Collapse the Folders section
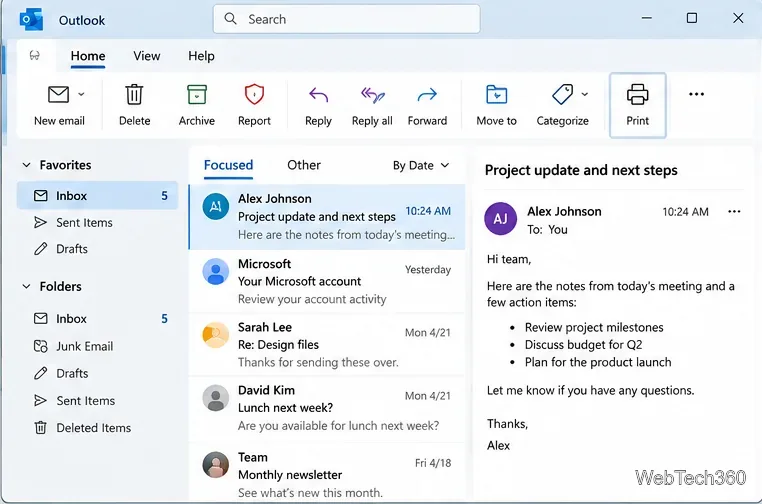The width and height of the screenshot is (762, 504). tap(27, 286)
